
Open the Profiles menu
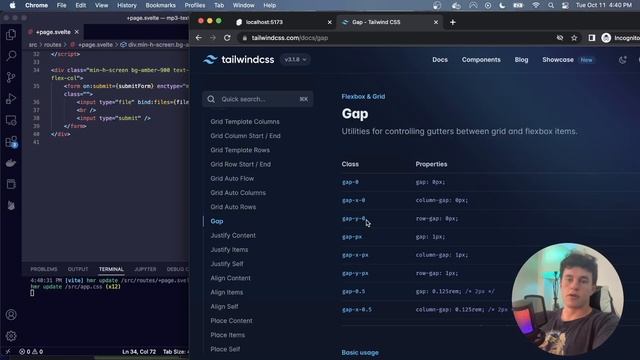click(x=195, y=5)
